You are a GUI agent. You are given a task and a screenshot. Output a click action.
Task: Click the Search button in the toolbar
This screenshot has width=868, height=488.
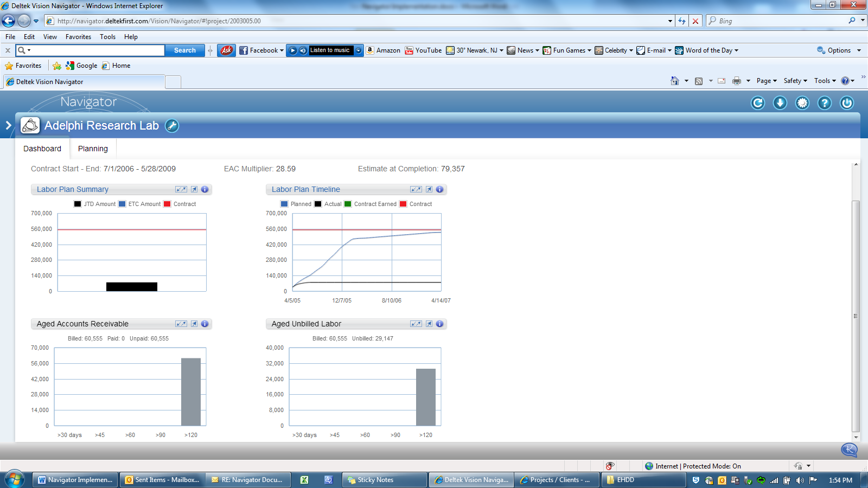(184, 50)
